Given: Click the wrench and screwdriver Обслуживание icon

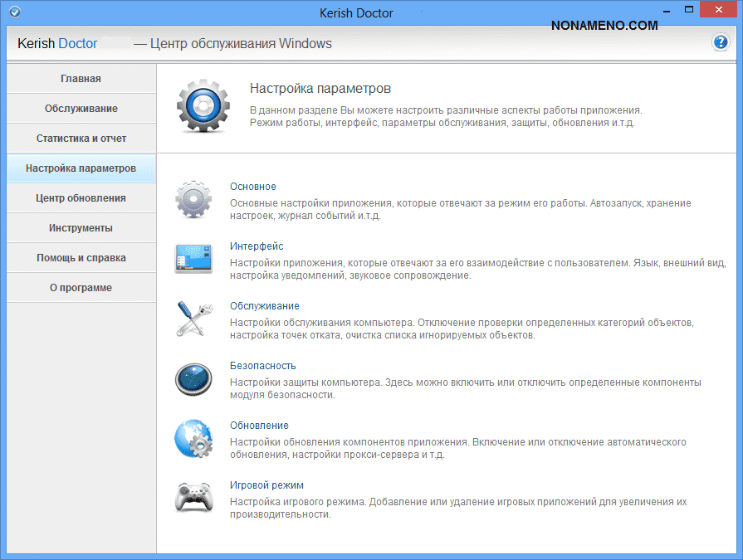Looking at the screenshot, I should point(193,319).
